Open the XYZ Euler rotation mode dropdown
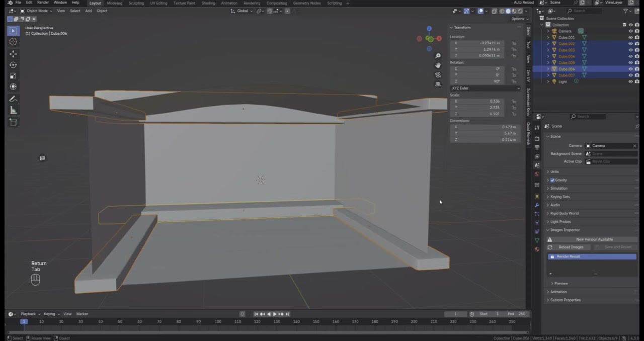Screen dimensions: 644x341 (485, 88)
